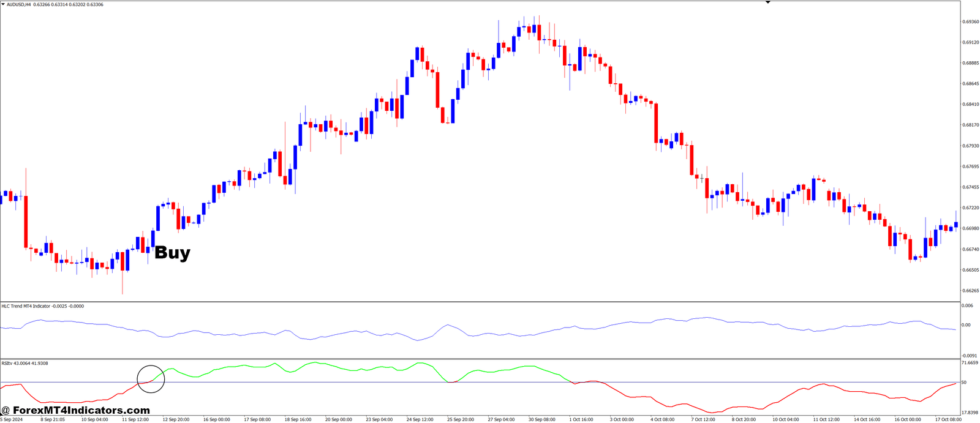This screenshot has height=423, width=980.
Task: Click the RSItv indicator label
Action: pyautogui.click(x=7, y=363)
